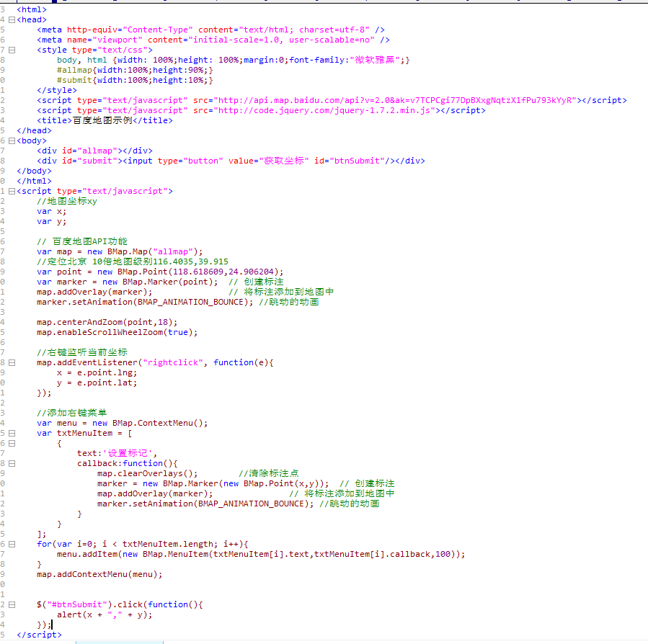The height and width of the screenshot is (644, 648).
Task: Collapse the var txtMenuItem array fold marker
Action: point(12,434)
